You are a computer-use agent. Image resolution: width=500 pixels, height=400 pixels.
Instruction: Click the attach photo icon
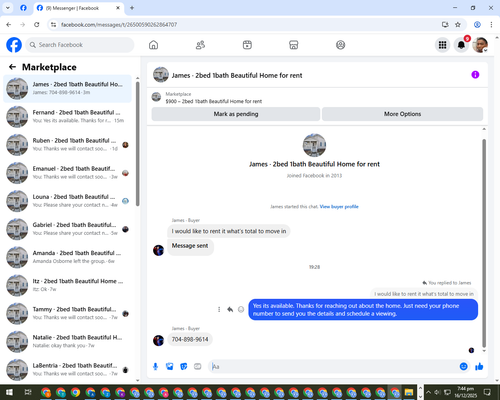pyautogui.click(x=170, y=367)
